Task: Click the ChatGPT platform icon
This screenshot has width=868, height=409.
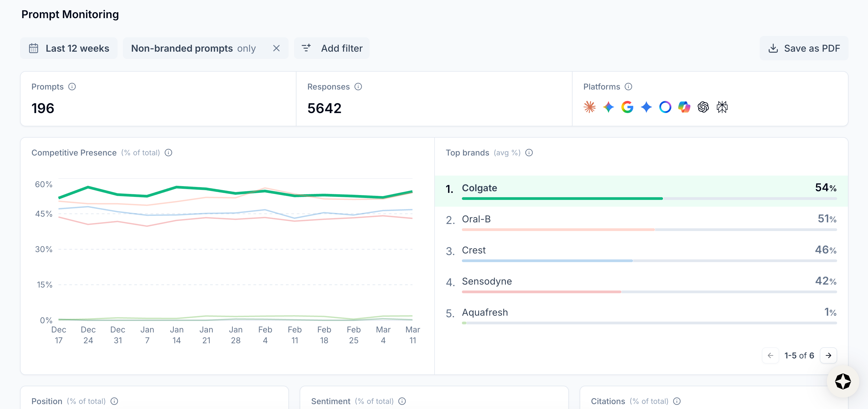Action: (703, 107)
